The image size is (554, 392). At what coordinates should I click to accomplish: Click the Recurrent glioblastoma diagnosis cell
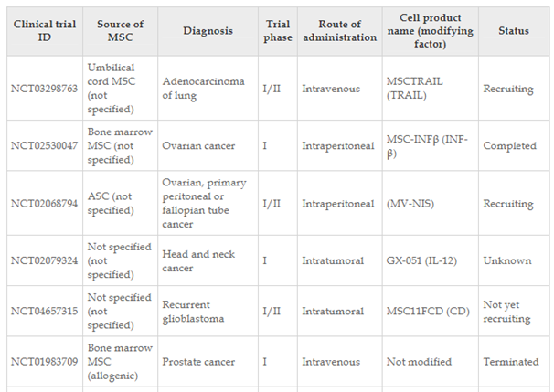point(208,311)
